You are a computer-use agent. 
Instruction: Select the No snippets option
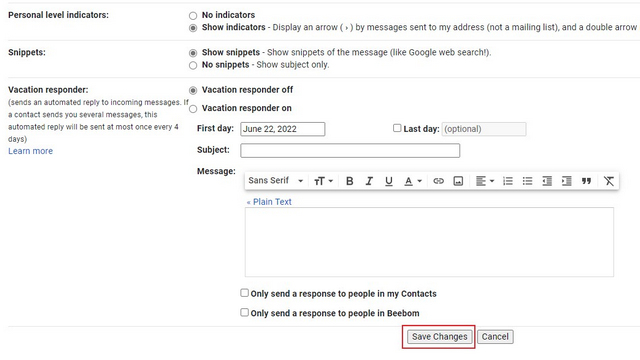tap(193, 65)
